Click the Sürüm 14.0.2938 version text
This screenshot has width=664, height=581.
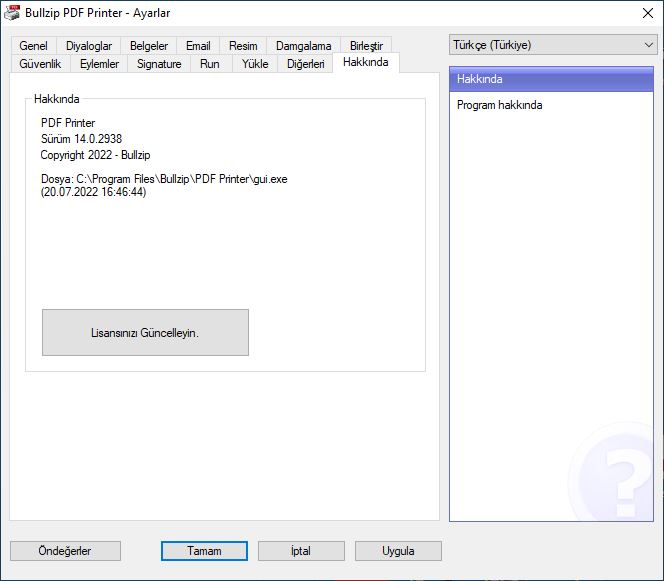pos(81,139)
